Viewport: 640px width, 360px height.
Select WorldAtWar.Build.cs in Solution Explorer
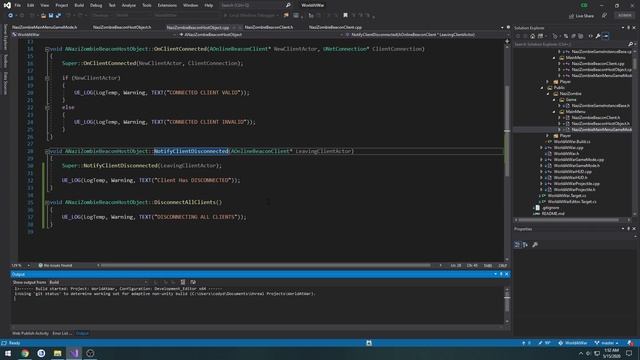click(571, 142)
